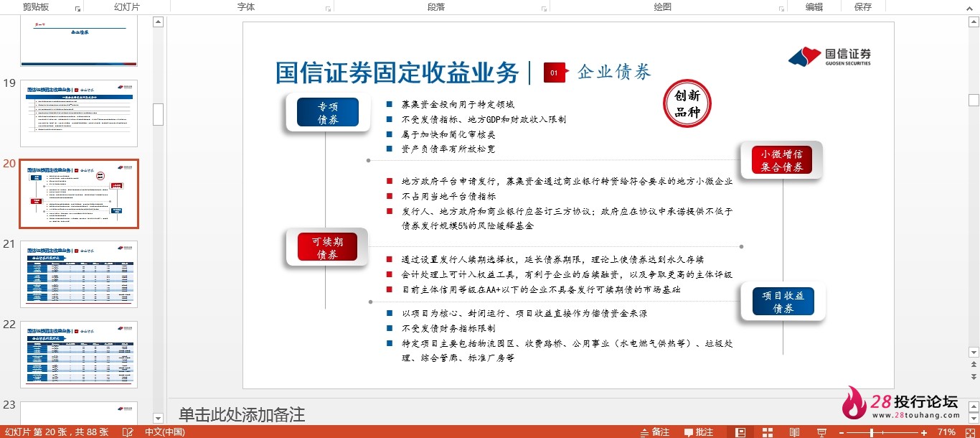Click bullet text 资产负债率有所放松宽
Screen dimensions: 980x438
click(448, 149)
